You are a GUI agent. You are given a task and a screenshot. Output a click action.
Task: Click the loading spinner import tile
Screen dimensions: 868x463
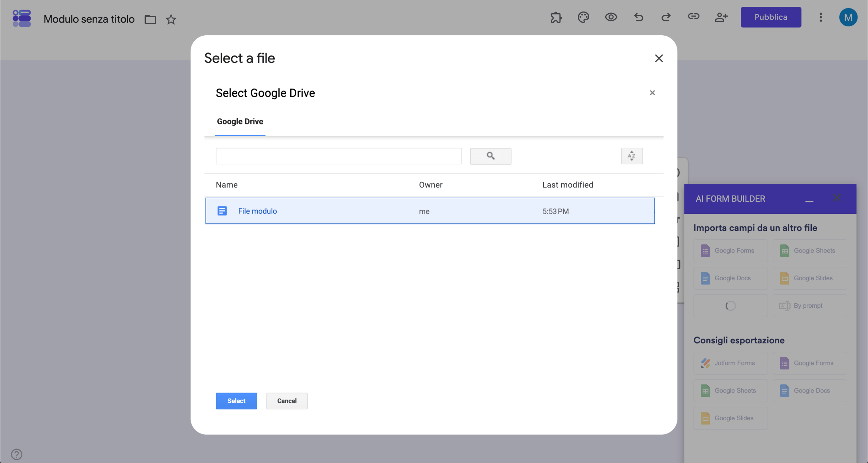pyautogui.click(x=731, y=306)
